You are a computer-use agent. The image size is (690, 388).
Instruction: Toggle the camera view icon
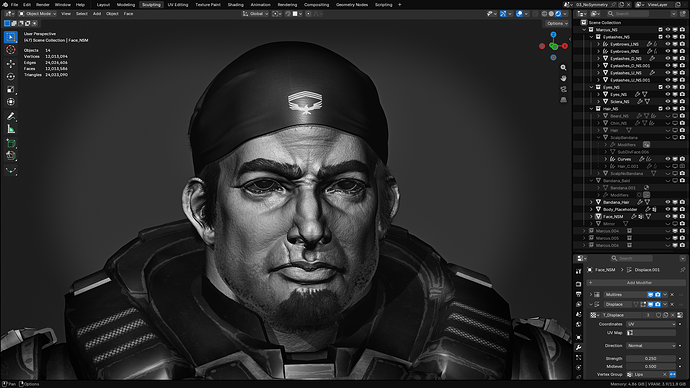(563, 89)
